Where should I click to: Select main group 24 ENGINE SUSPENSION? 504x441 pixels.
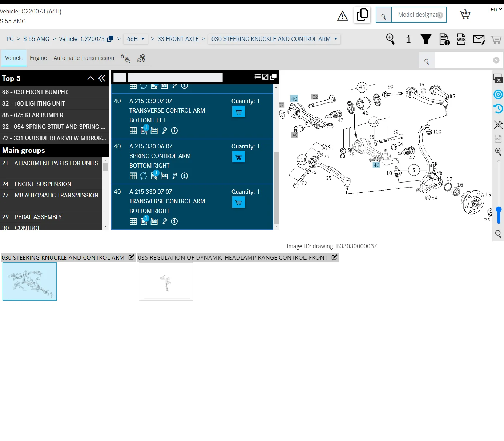point(51,184)
